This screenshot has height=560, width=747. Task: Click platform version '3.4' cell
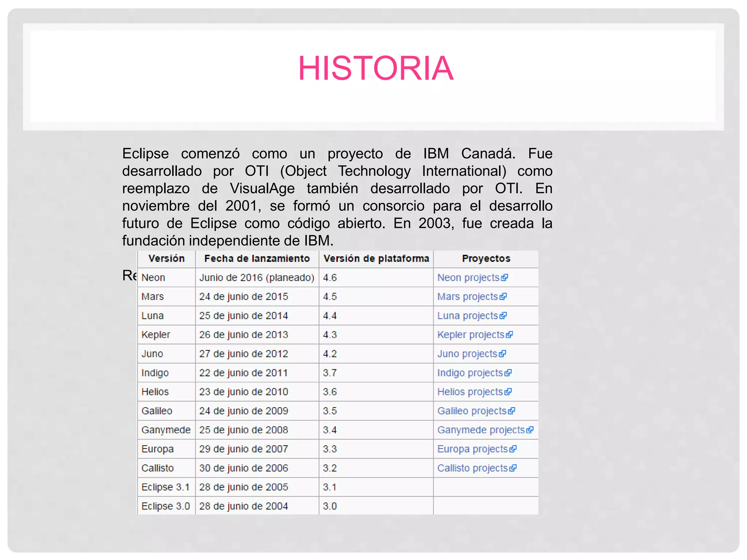(x=376, y=430)
